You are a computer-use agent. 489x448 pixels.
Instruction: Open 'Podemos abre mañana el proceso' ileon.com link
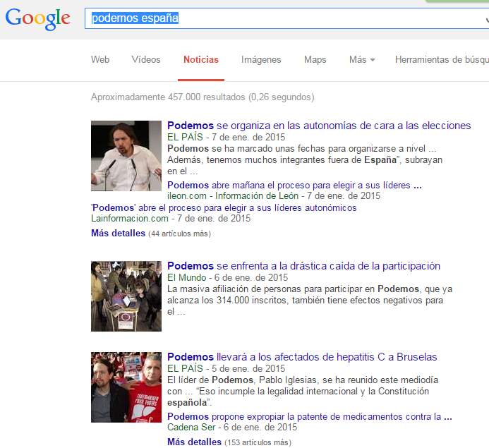(x=294, y=185)
